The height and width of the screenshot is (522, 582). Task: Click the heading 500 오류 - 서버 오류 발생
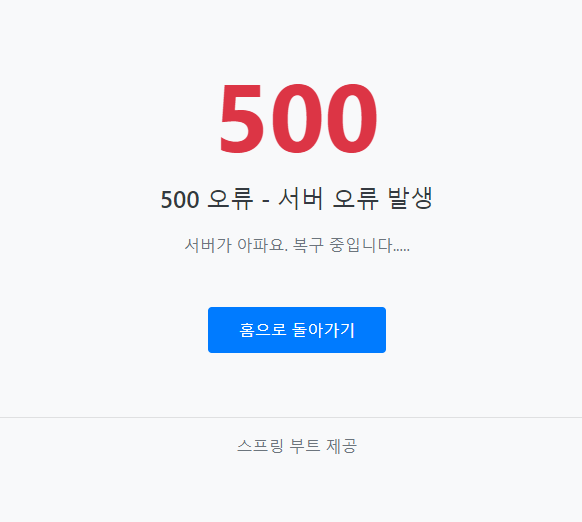coord(297,199)
